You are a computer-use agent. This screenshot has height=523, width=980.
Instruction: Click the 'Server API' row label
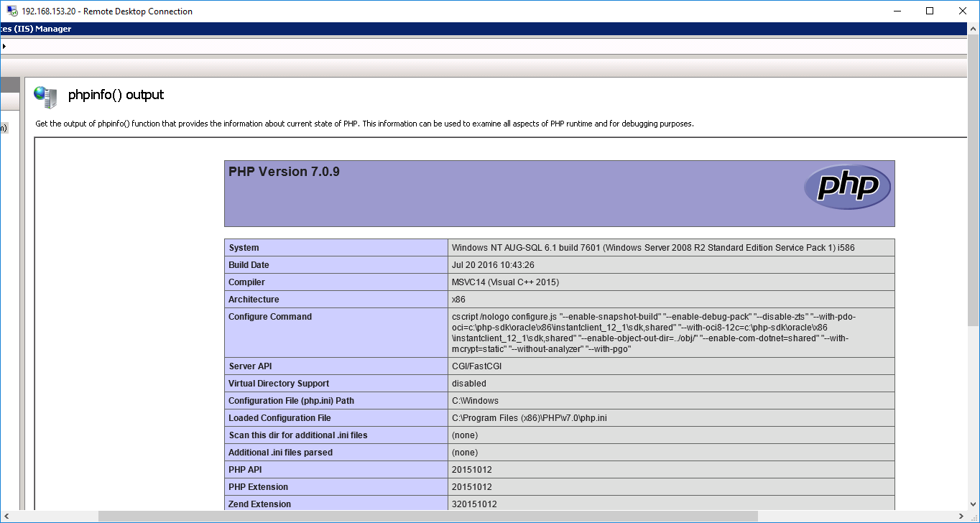click(251, 366)
